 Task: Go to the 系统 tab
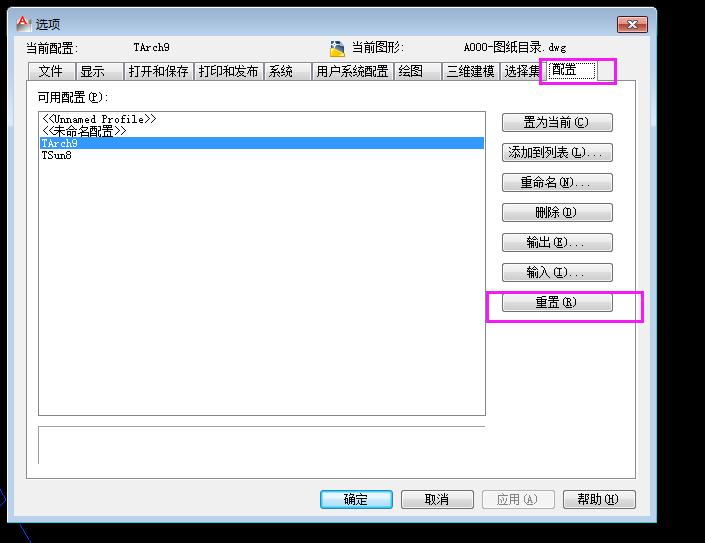tap(287, 71)
